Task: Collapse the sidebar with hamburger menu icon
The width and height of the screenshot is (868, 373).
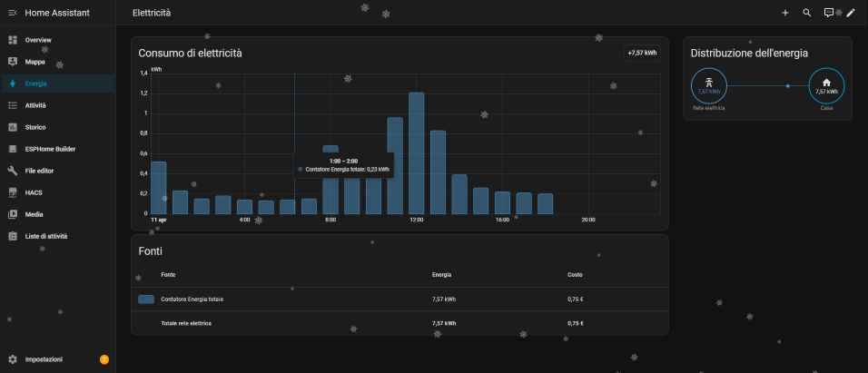Action: coord(13,13)
